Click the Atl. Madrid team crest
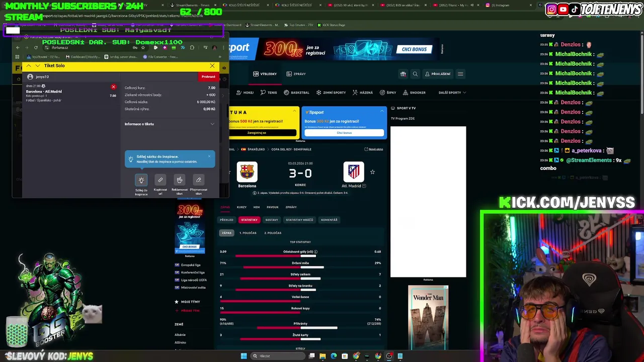 354,172
